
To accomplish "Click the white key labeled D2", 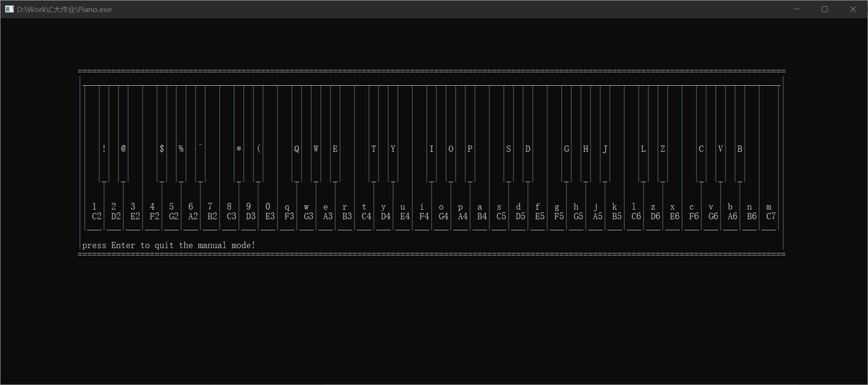I will click(x=114, y=212).
